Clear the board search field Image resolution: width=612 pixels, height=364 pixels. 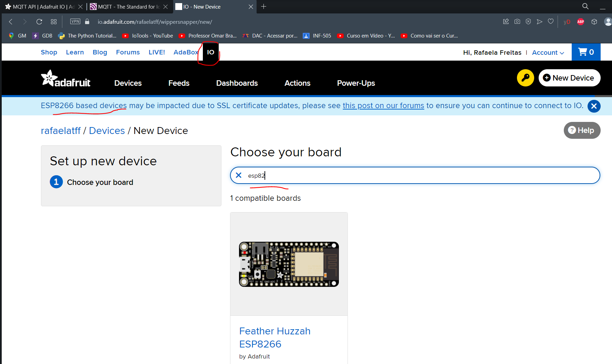tap(238, 175)
